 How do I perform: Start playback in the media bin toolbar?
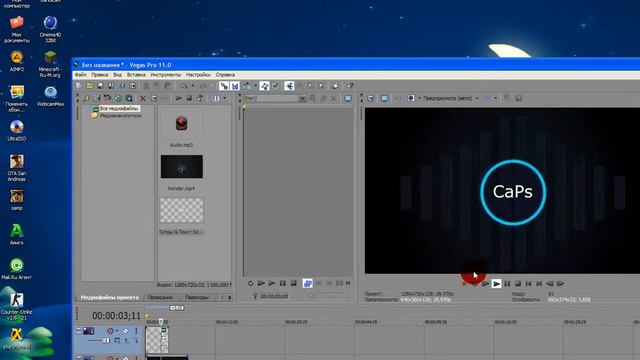point(179,98)
